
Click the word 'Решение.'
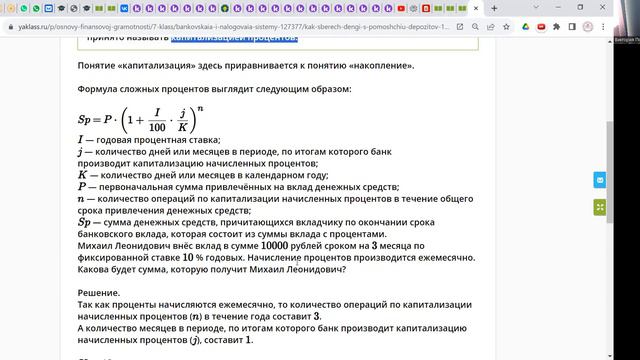pyautogui.click(x=99, y=293)
